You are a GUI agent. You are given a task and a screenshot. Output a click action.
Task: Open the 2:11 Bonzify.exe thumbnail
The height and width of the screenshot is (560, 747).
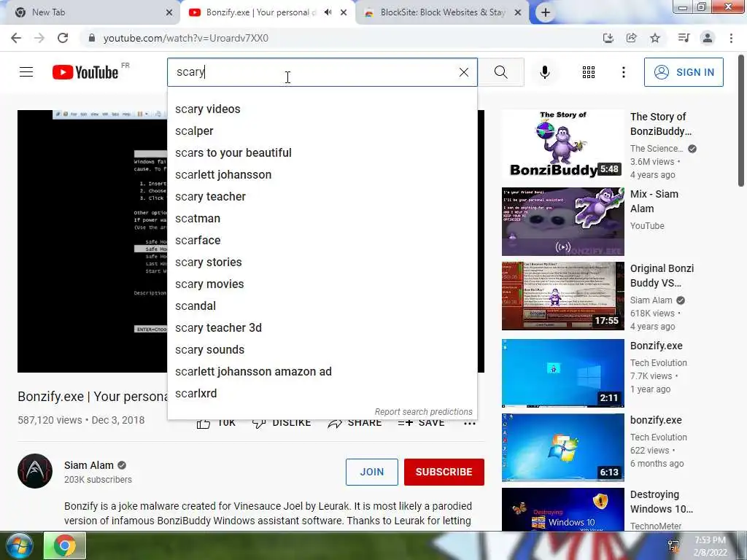pos(562,373)
